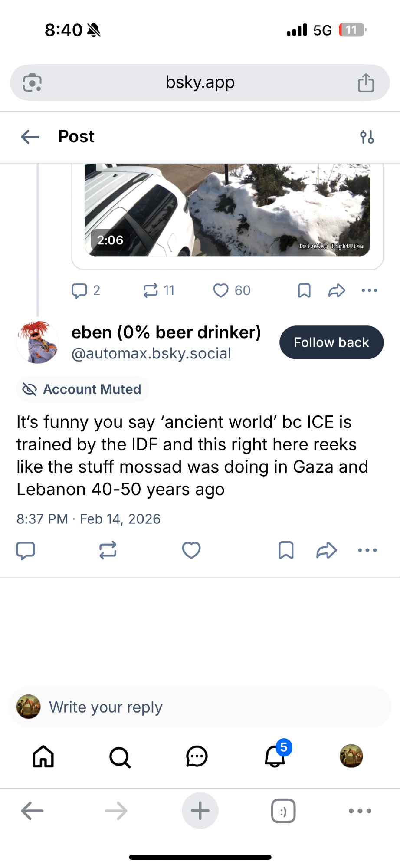Open the Notifications tab with 5 badge

tap(275, 756)
